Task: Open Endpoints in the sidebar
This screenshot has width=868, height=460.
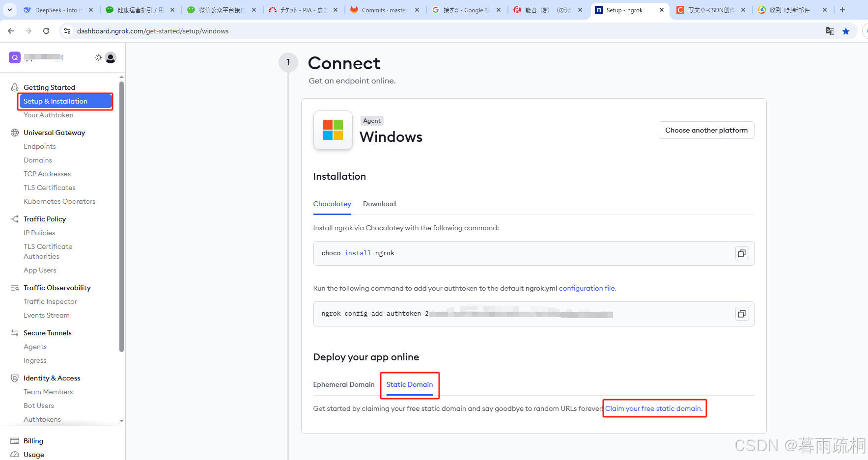Action: pyautogui.click(x=40, y=146)
